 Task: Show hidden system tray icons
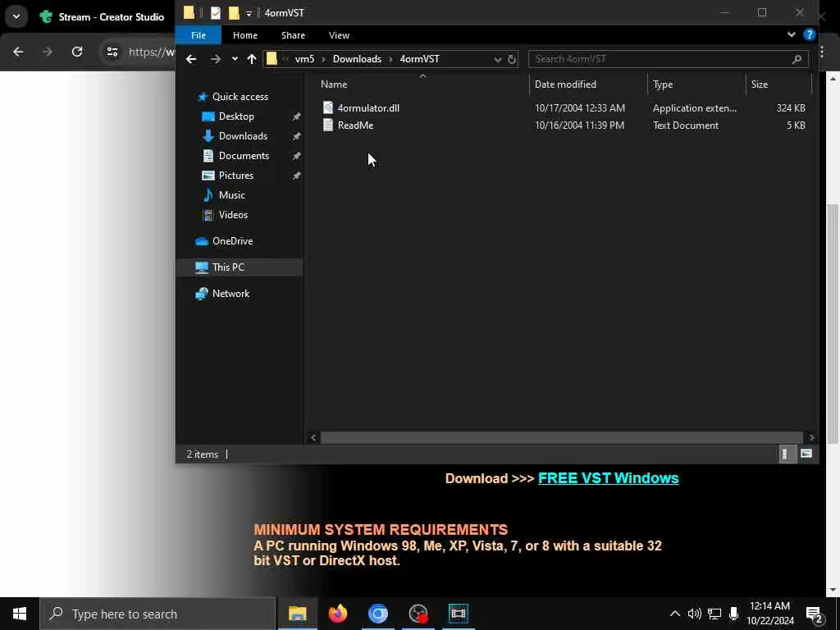(675, 614)
